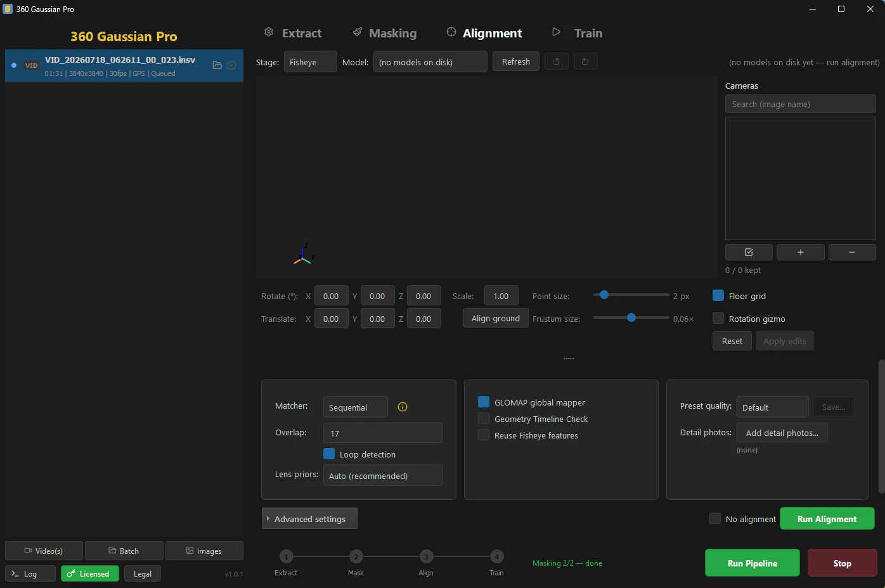
Task: Open Extract tab
Action: click(x=293, y=33)
